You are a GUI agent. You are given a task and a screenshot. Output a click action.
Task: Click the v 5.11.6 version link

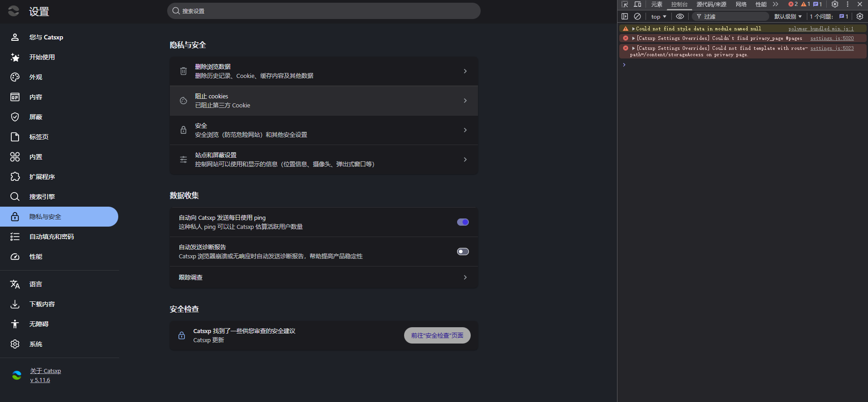[40, 380]
